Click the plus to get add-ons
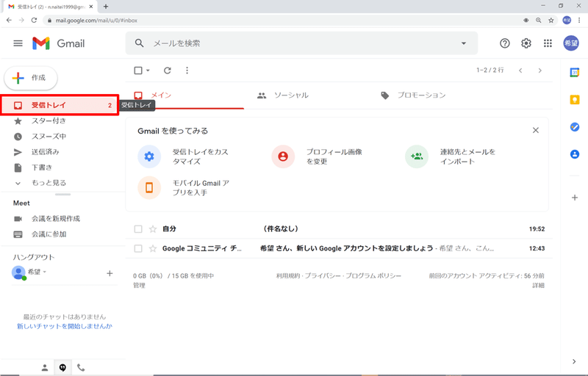This screenshot has height=376, width=588. (x=575, y=198)
